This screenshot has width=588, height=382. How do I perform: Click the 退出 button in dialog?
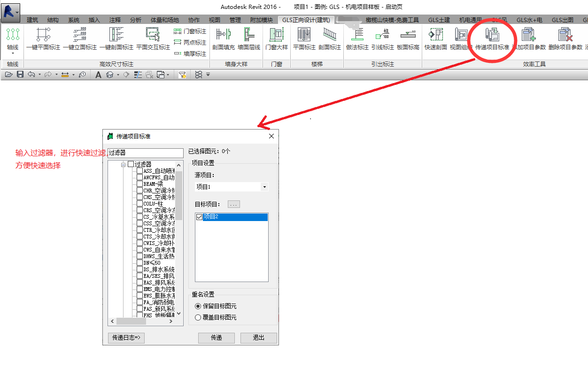tap(258, 338)
